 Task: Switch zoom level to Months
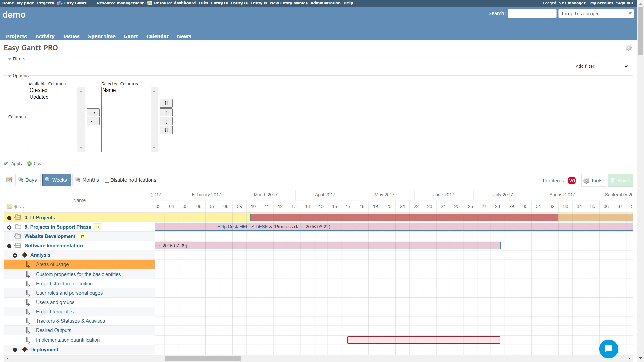point(88,180)
